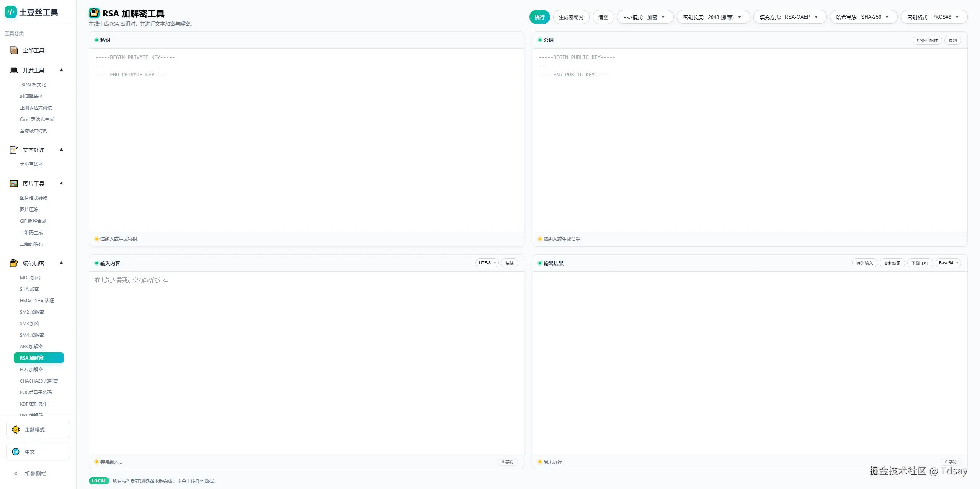Click the 主题模式 sun icon

point(16,430)
